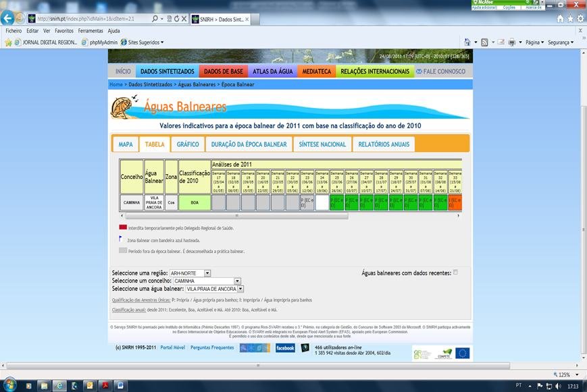
Task: Click the favorites star icon at top right
Action: point(570,19)
